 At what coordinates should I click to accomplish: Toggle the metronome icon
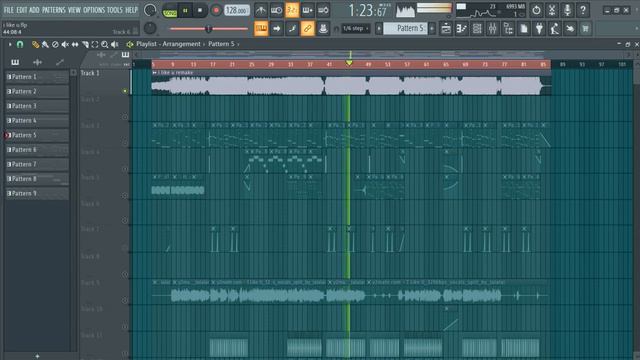[261, 10]
